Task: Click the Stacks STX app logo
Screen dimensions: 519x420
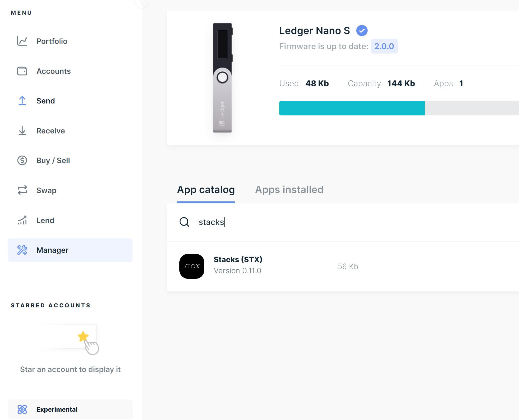Action: point(192,266)
